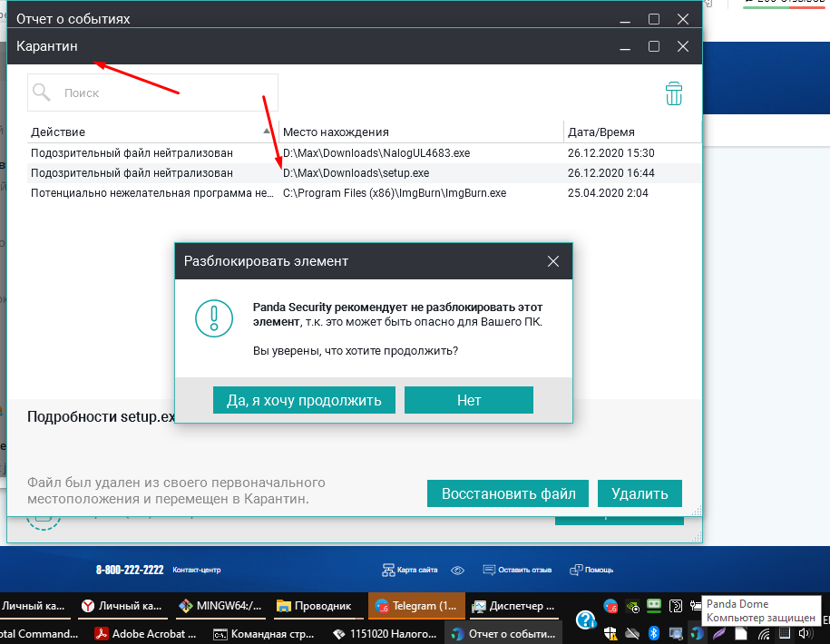Click the volume speaker tray icon
Image resolution: width=830 pixels, height=644 pixels.
point(806,633)
